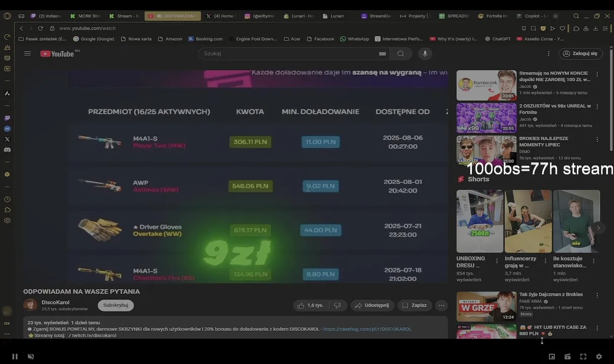Screen dimensions: 614x364
Task: Switch to the X Home tab
Action: coord(221,16)
